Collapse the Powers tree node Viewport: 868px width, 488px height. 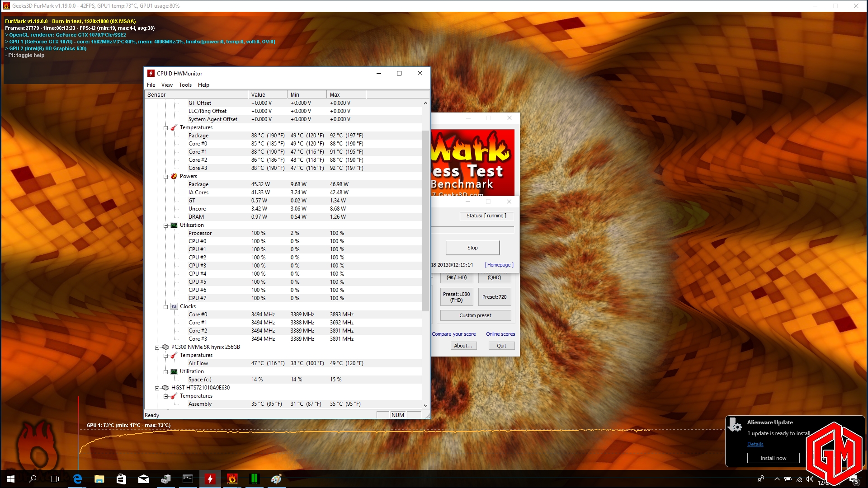(x=166, y=177)
